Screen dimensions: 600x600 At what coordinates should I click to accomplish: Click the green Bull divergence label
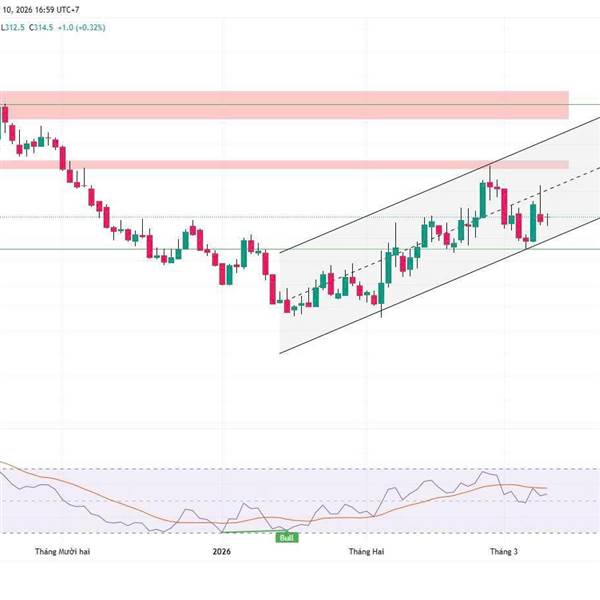point(287,538)
